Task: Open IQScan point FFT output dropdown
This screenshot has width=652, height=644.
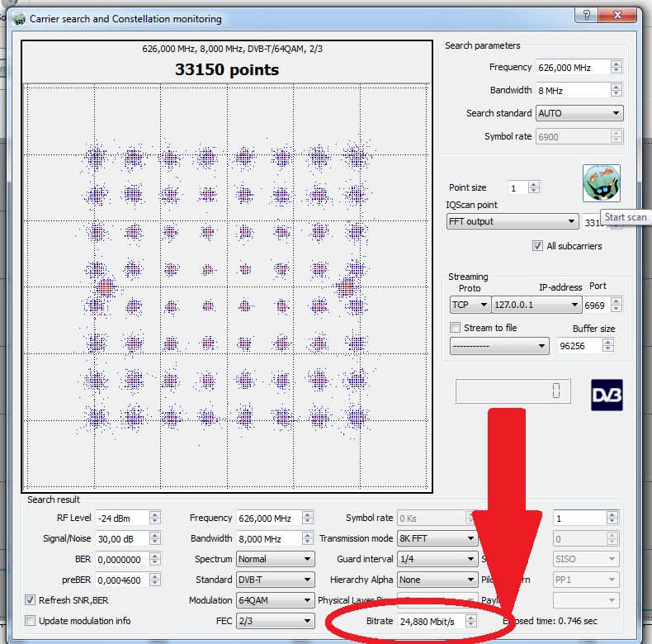Action: 513,221
